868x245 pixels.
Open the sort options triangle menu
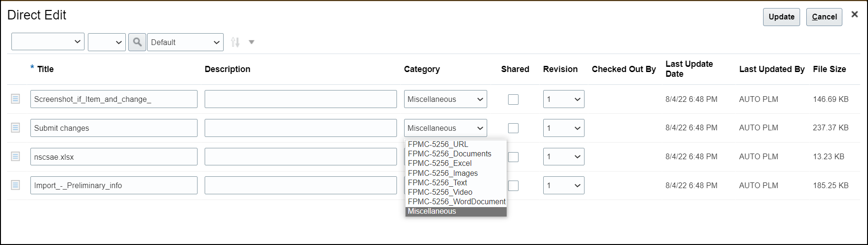(x=252, y=42)
